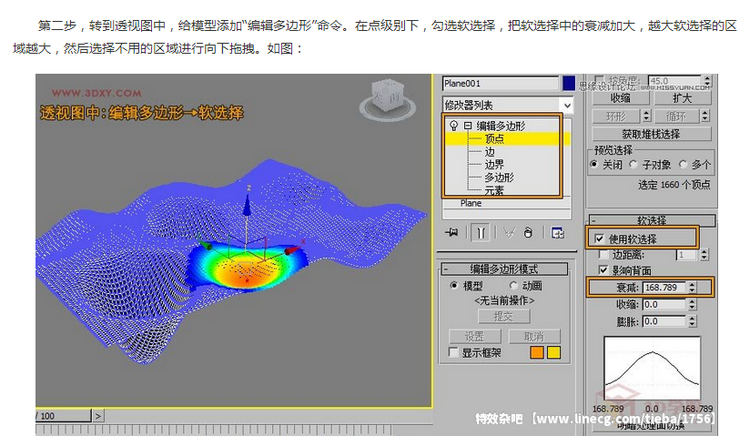Click the 设置 button
Image resolution: width=750 pixels, height=436 pixels.
click(x=474, y=336)
